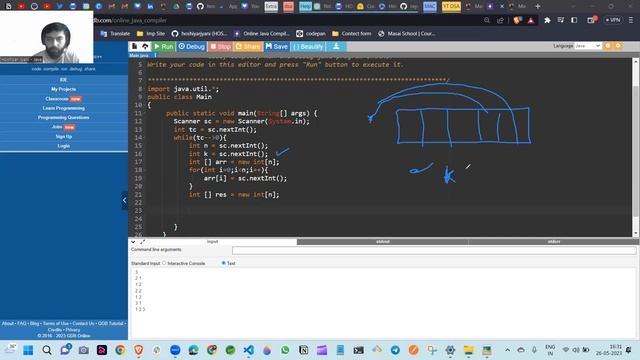Click the Brave Shields icon
The width and height of the screenshot is (640, 360).
point(518,20)
